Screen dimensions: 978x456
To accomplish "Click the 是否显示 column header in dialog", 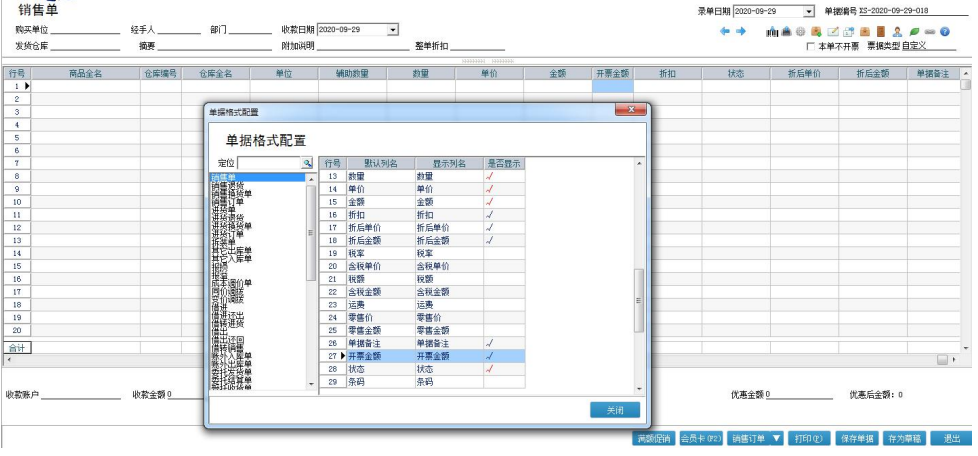I will click(x=503, y=163).
